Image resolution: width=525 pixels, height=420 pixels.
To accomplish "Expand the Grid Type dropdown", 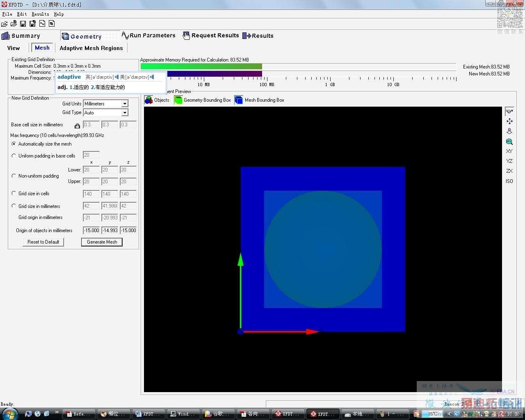I will 125,113.
